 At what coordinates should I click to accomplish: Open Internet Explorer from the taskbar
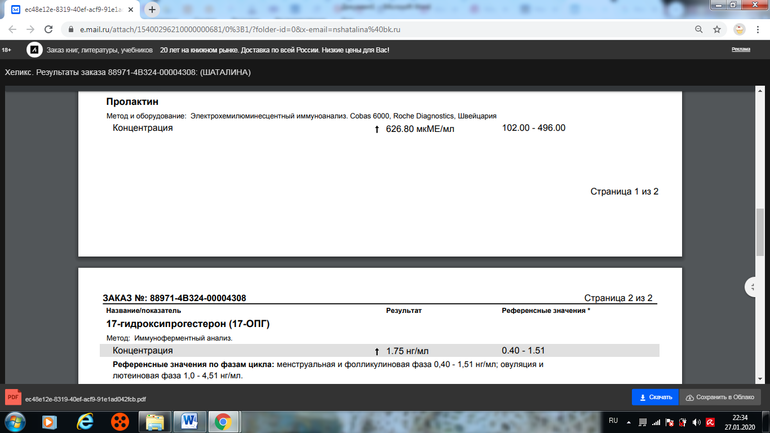[85, 422]
